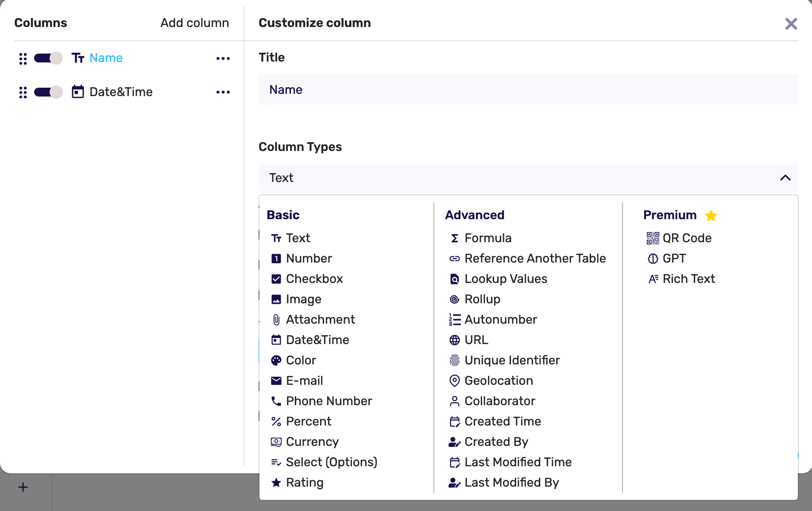Click the chevron arrow on column type selector
812x511 pixels.
[x=785, y=178]
